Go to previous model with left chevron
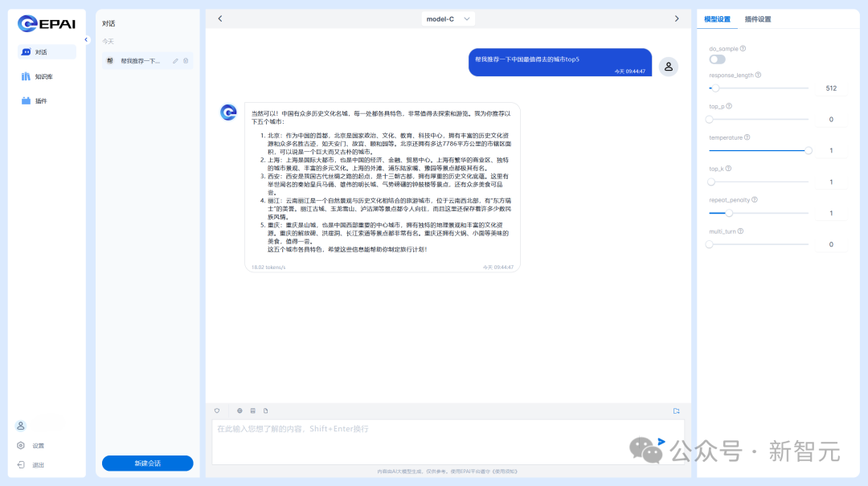The height and width of the screenshot is (486, 868). coord(219,18)
